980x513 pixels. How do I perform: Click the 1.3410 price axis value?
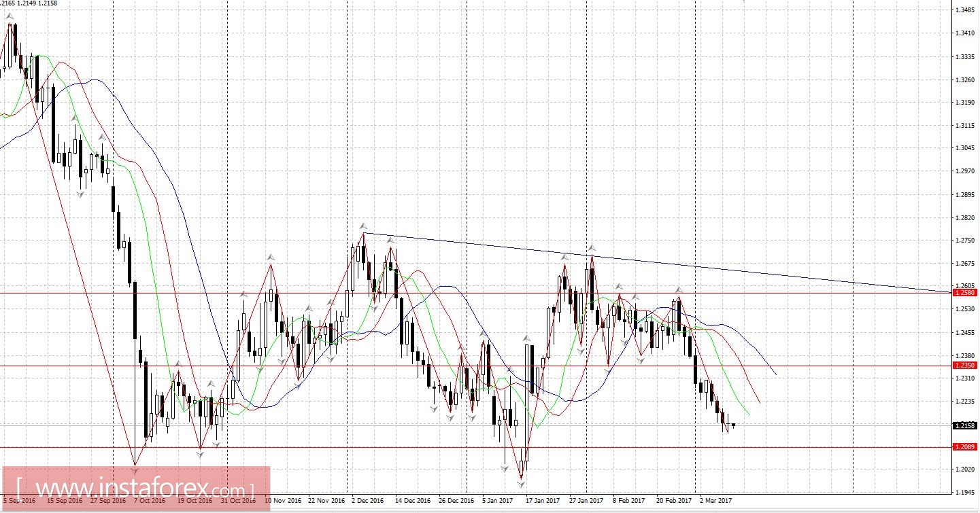(966, 33)
